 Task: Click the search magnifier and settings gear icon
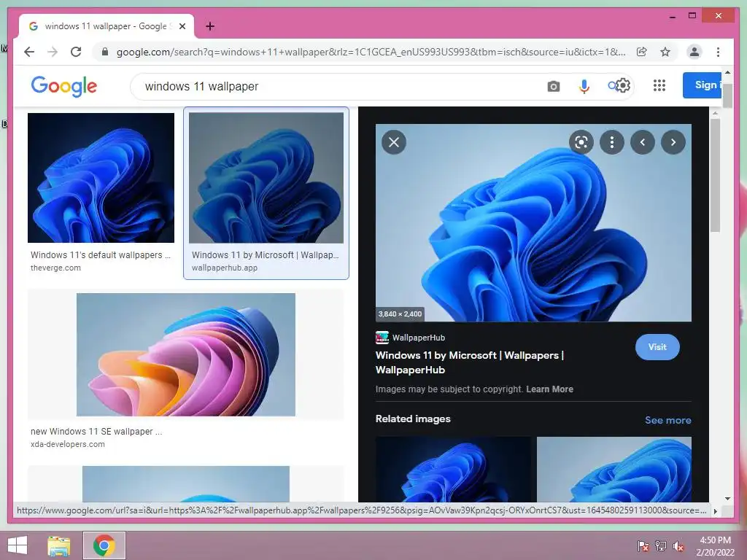619,86
